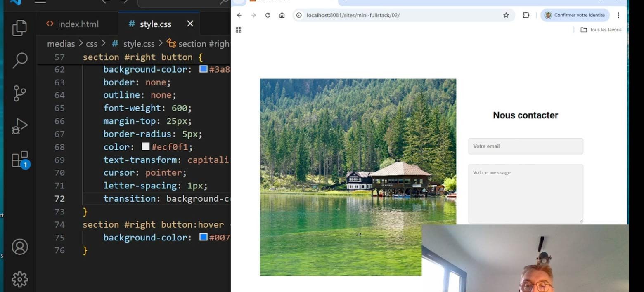Go forward in the Chrome browser
Viewport: 644px width, 292px height.
253,15
